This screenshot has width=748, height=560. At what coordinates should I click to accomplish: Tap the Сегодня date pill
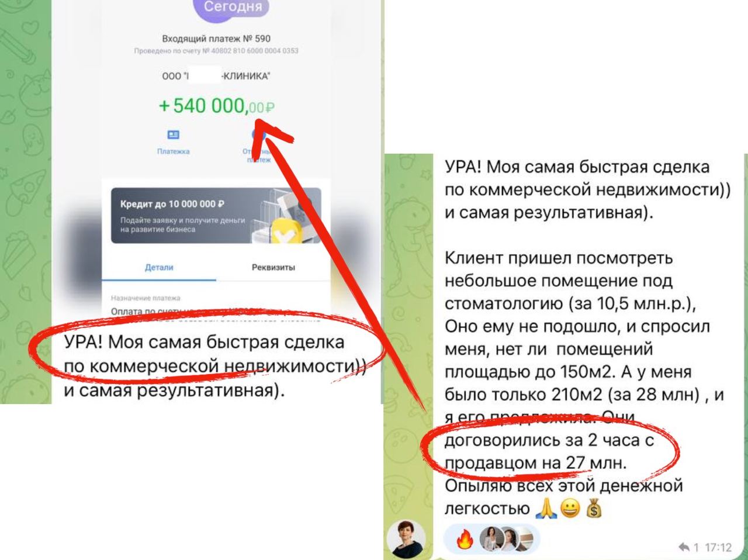click(233, 7)
